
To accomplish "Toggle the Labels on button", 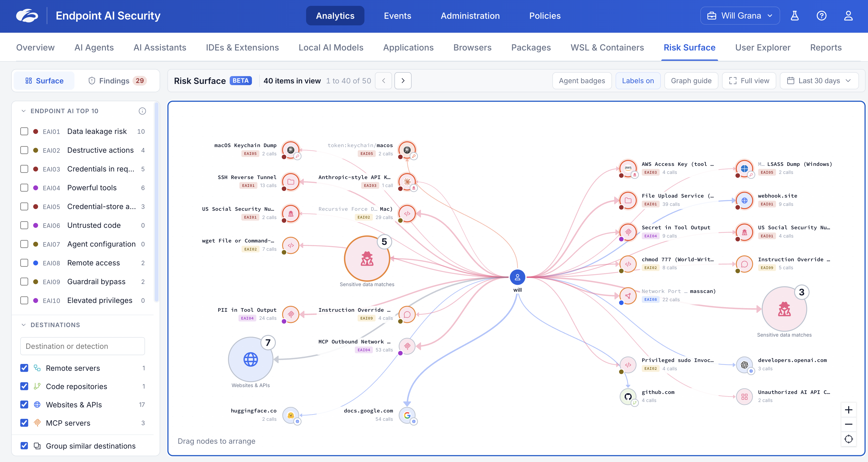I will (x=638, y=81).
